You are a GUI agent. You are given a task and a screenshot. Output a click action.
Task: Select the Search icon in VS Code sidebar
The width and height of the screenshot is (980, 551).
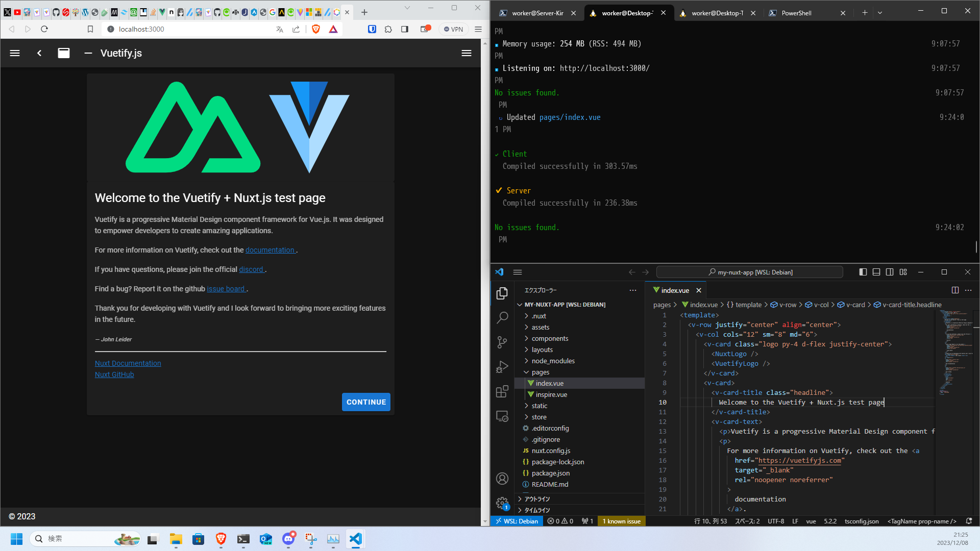tap(502, 316)
